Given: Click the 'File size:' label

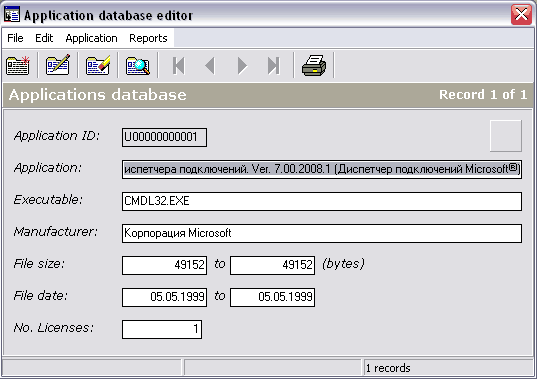Looking at the screenshot, I should [39, 264].
